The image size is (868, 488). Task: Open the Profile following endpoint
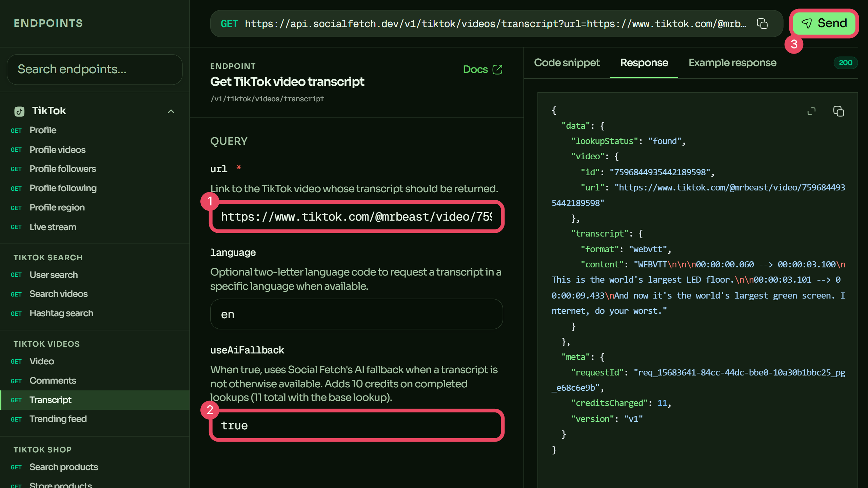click(x=95, y=188)
